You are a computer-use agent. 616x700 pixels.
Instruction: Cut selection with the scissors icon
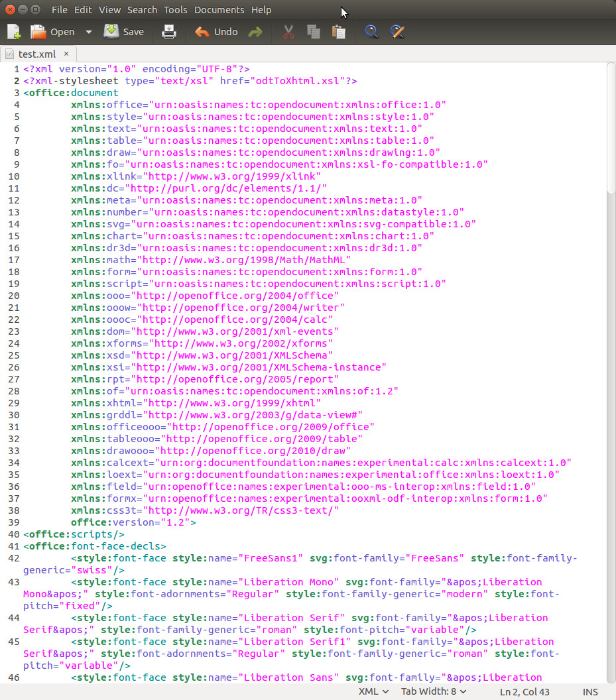(288, 32)
